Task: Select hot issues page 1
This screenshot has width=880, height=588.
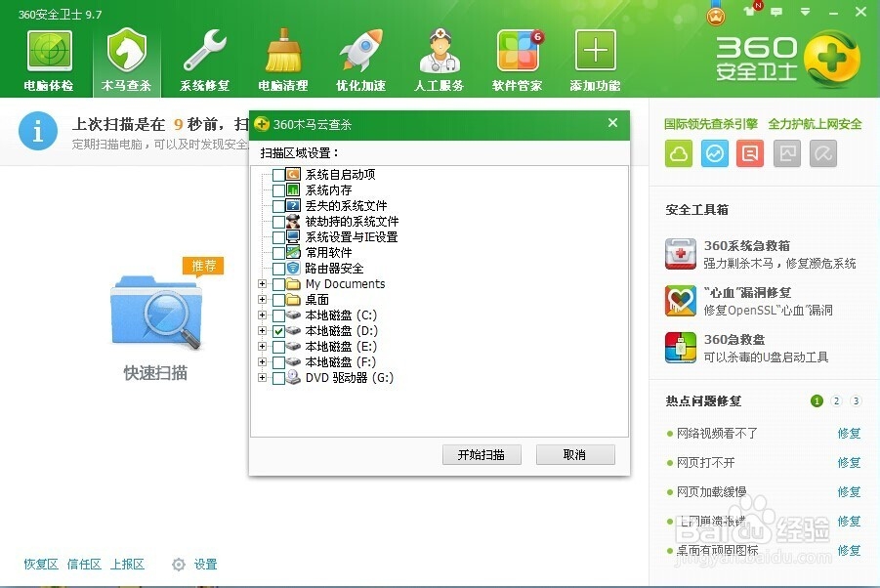Action: click(x=817, y=401)
